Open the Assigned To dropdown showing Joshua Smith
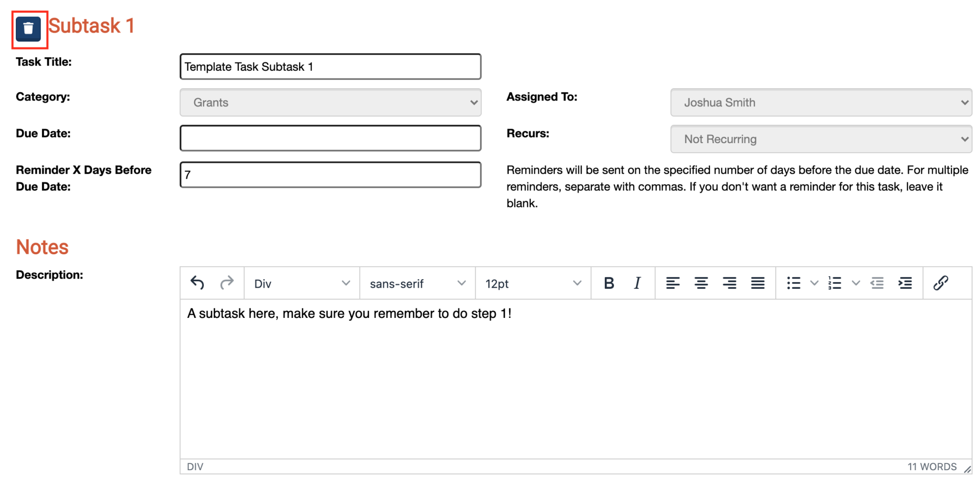Image resolution: width=980 pixels, height=486 pixels. (x=821, y=102)
